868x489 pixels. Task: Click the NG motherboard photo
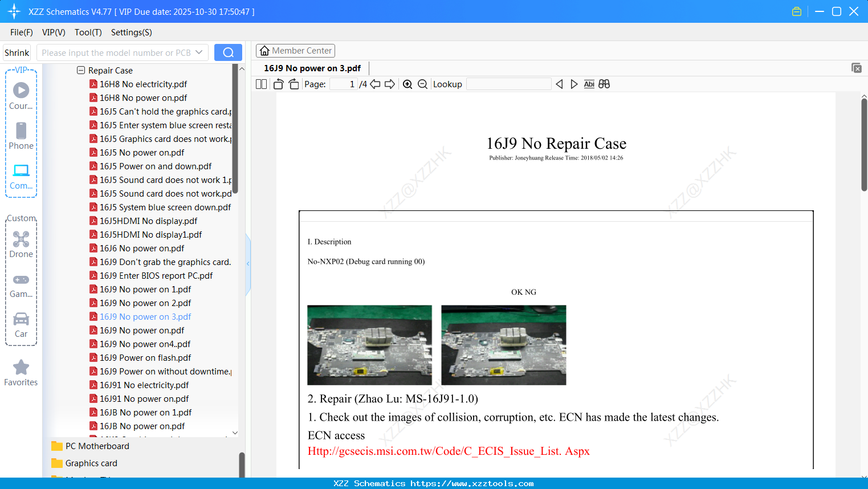[504, 345]
